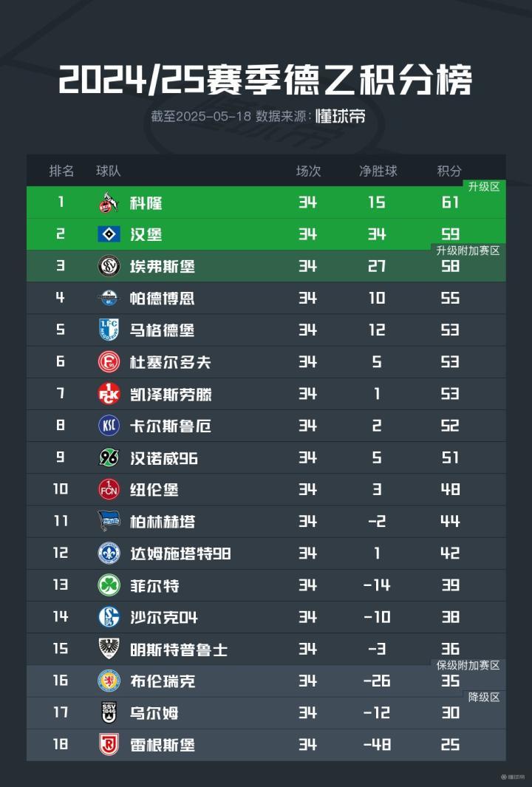The image size is (532, 787).
Task: Open the 帕德博恩 team name text
Action: pos(162,299)
